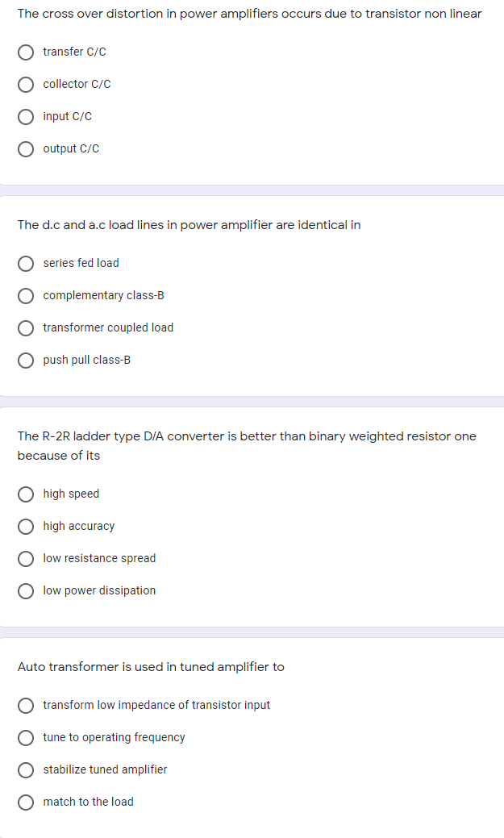The height and width of the screenshot is (838, 504).
Task: Click the cross over distortion question text
Action: tap(250, 14)
